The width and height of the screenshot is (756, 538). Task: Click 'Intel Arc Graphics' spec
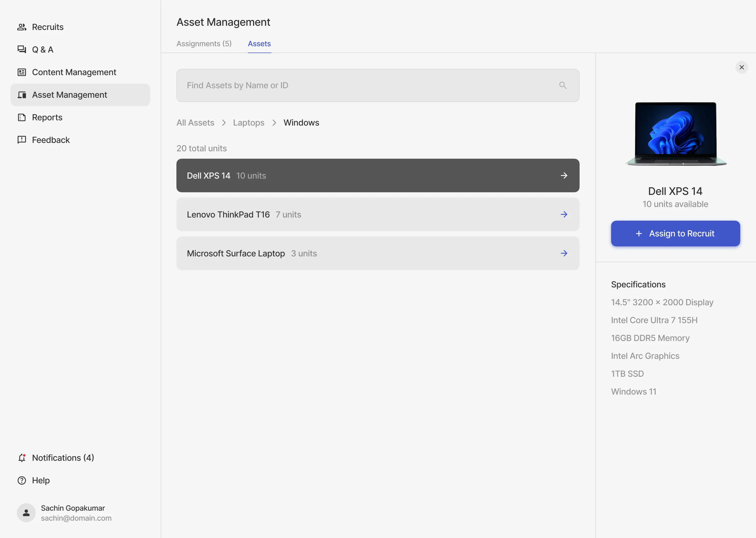(x=645, y=356)
